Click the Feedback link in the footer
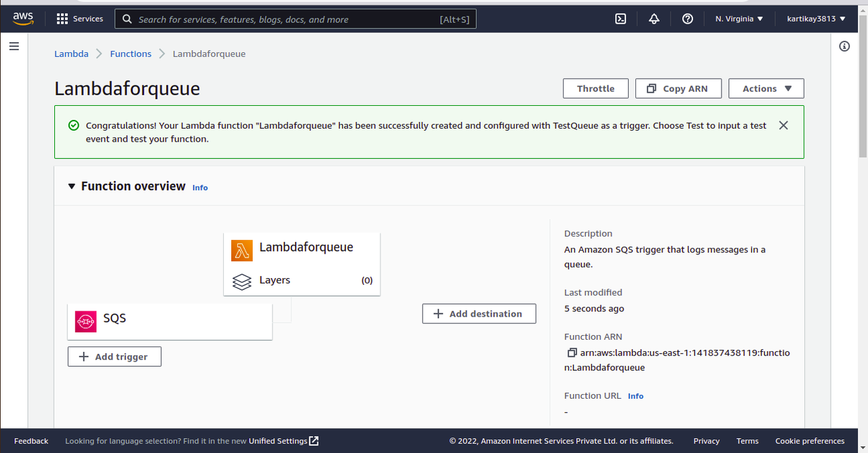 point(31,441)
